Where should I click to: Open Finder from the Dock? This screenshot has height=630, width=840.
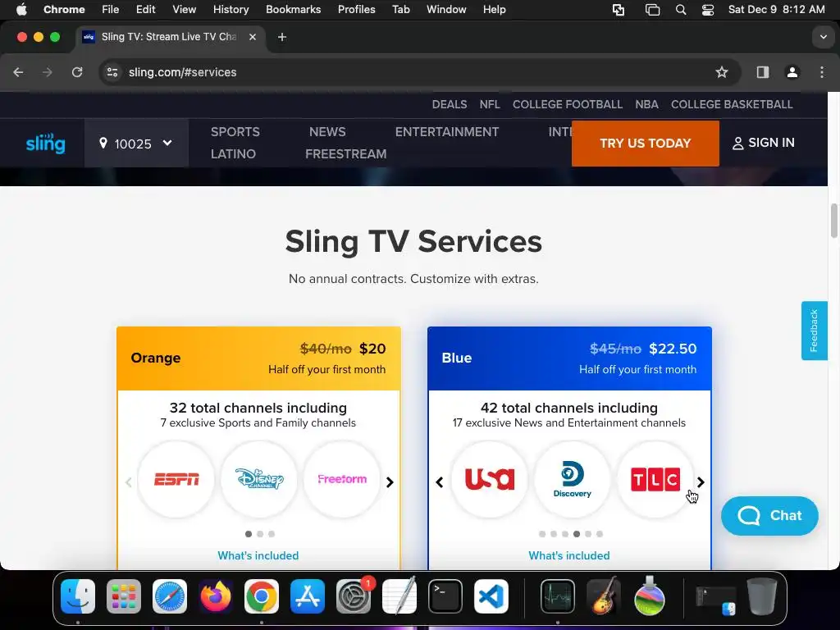pyautogui.click(x=78, y=596)
